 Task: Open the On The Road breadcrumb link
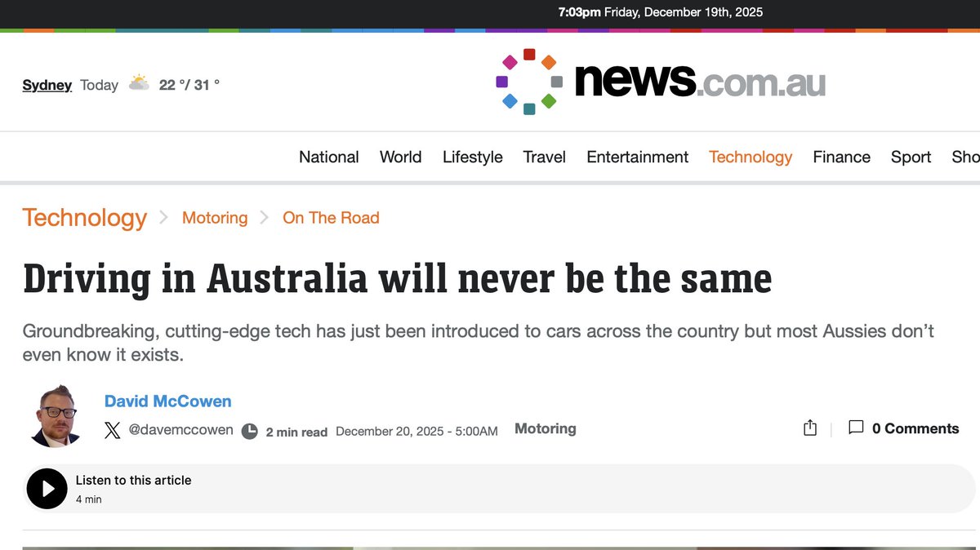(330, 217)
